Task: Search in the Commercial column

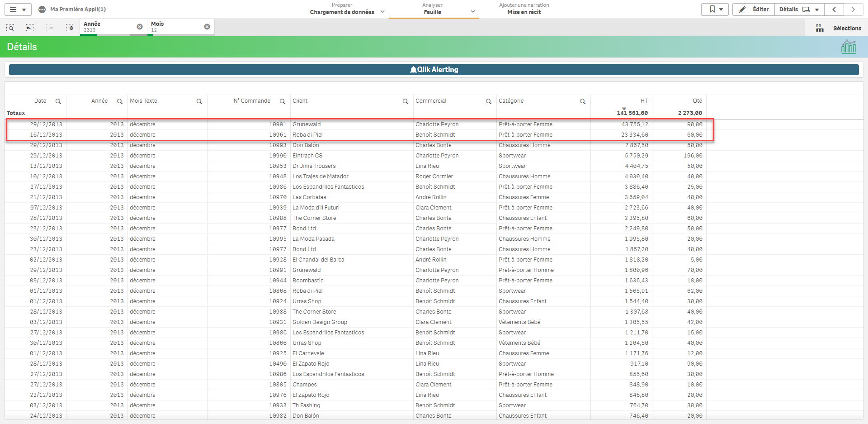Action: (489, 101)
